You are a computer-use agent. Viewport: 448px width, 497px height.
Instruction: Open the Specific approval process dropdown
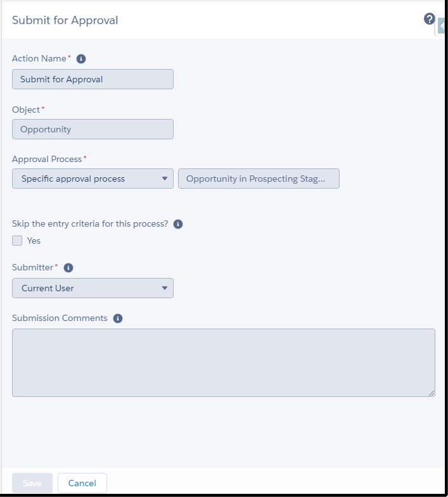point(93,179)
